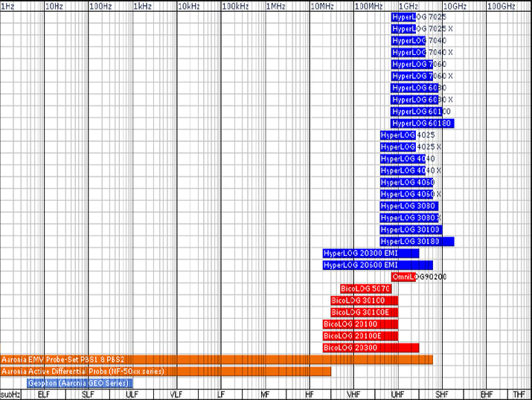Select the ELF band label
Screen dimensions: 532x400
pyautogui.click(x=44, y=394)
